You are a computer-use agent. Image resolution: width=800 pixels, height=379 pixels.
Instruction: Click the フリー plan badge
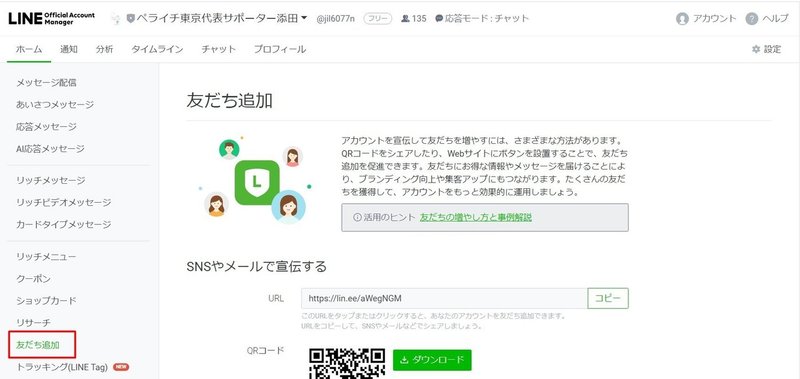point(378,19)
